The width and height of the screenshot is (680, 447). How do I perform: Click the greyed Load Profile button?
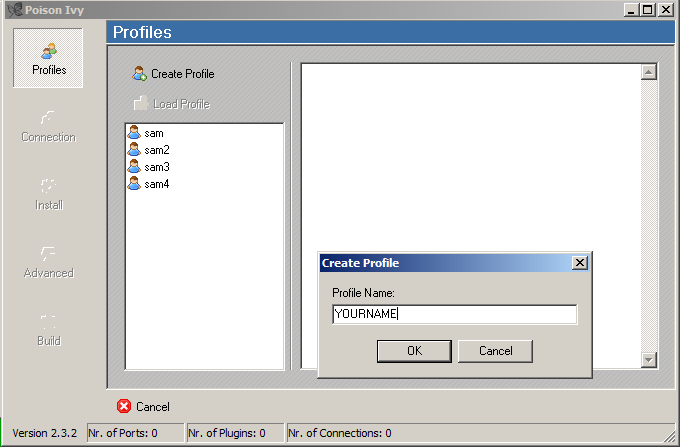coord(172,104)
